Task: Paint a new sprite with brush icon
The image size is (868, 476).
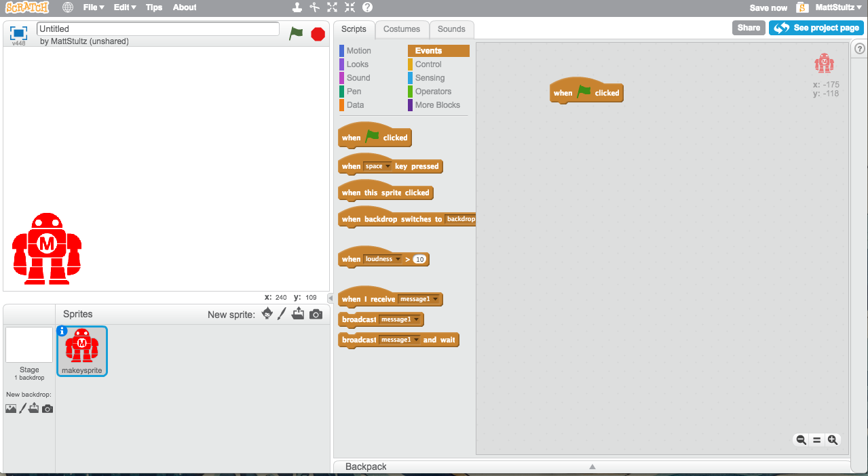Action: [x=282, y=314]
